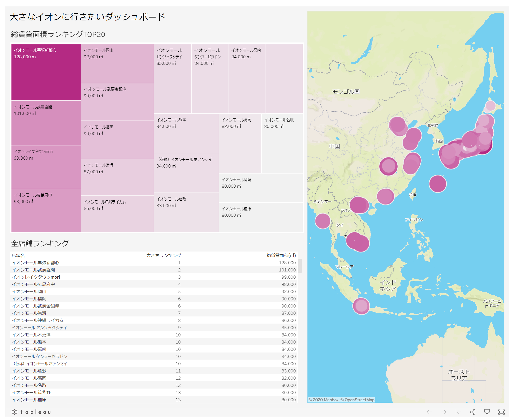Image resolution: width=514 pixels, height=420 pixels.
Task: Open the share icon
Action: pyautogui.click(x=473, y=412)
